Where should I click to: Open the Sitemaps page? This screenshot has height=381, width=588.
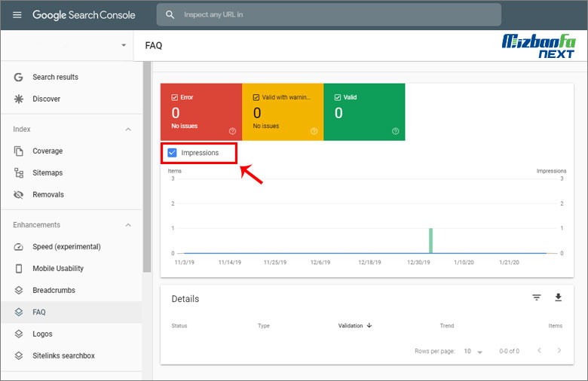[x=47, y=172]
